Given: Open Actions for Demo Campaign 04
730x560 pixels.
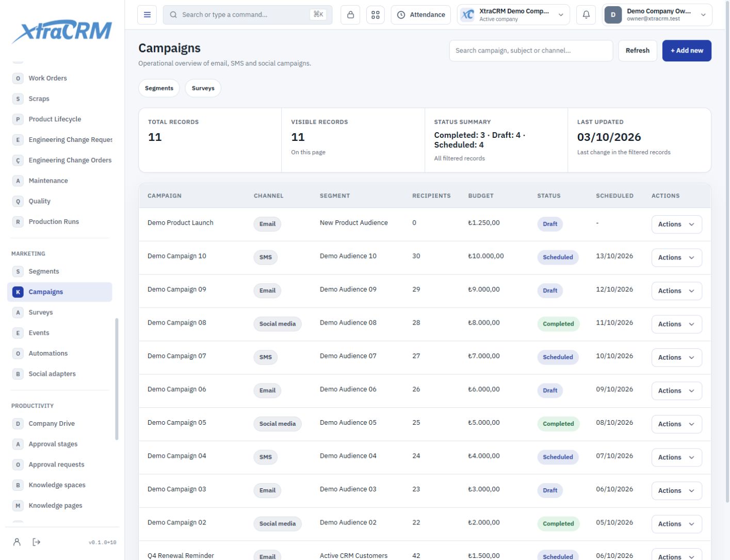Looking at the screenshot, I should click(x=676, y=457).
